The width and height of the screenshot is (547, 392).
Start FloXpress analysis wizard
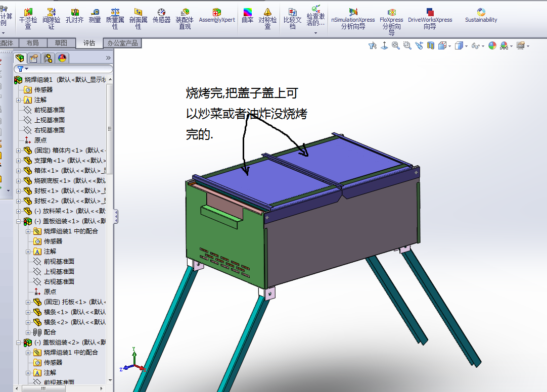click(391, 22)
